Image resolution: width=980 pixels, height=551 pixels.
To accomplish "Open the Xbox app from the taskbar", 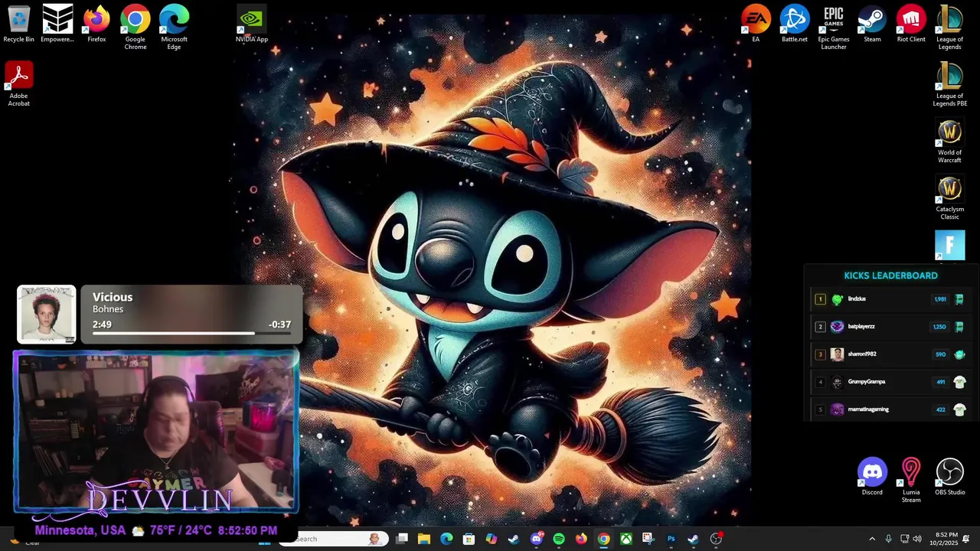I will tap(626, 539).
